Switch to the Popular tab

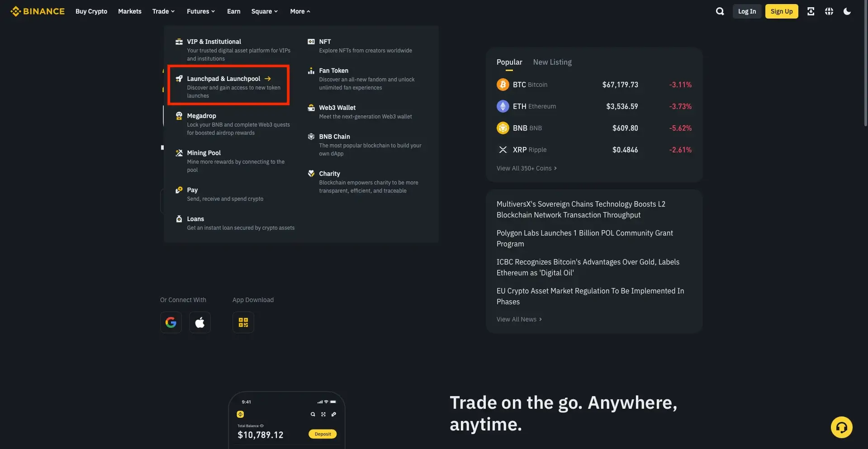pos(509,62)
